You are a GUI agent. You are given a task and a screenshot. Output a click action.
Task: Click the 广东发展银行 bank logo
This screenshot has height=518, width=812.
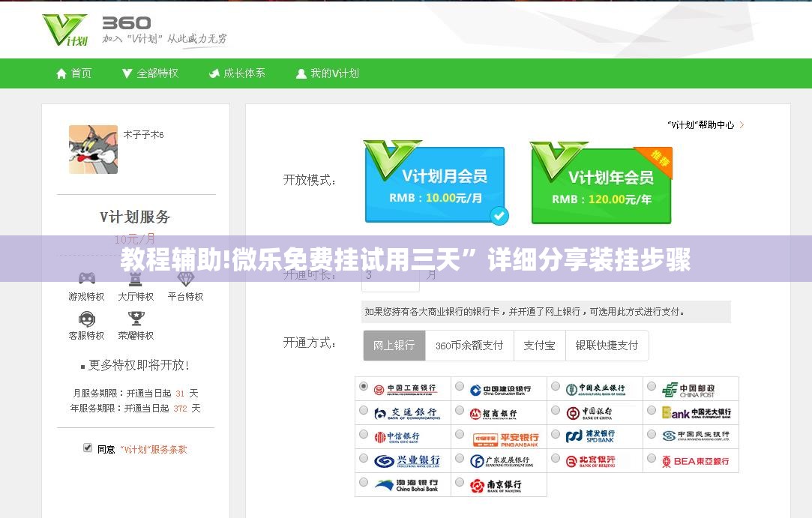(x=502, y=461)
